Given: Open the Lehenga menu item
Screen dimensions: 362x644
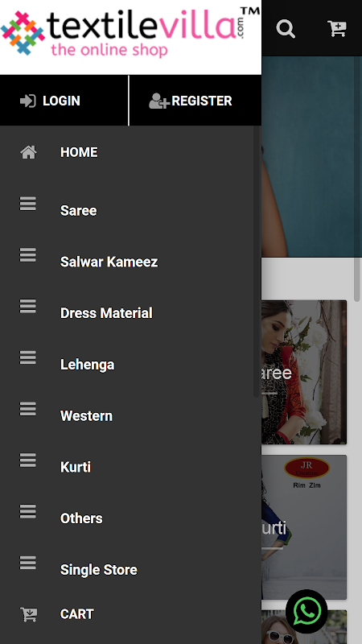Looking at the screenshot, I should (x=88, y=365).
